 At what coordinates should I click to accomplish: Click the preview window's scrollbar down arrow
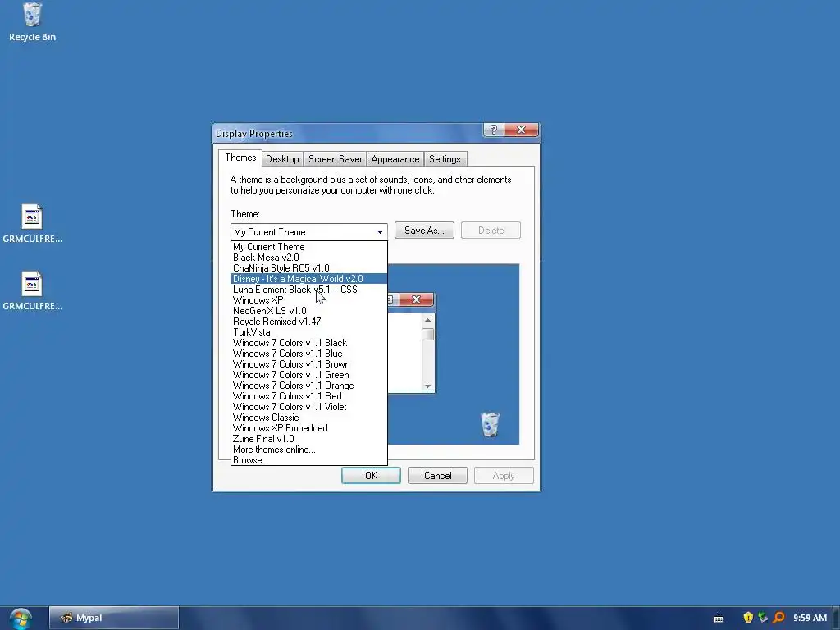427,386
